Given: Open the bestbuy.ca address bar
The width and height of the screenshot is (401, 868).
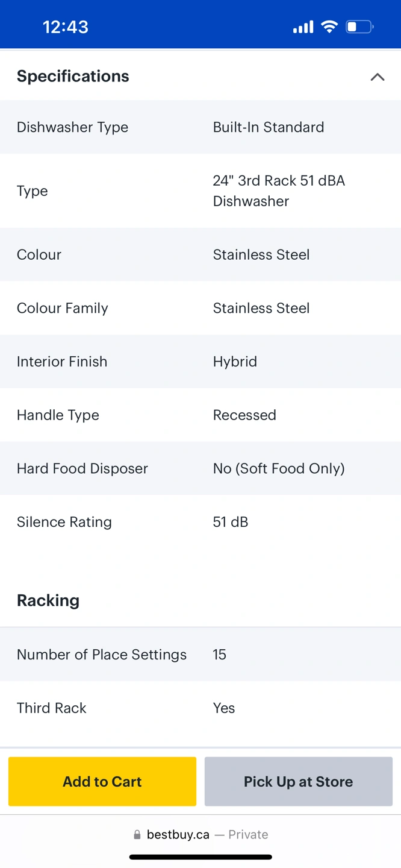Looking at the screenshot, I should (200, 834).
